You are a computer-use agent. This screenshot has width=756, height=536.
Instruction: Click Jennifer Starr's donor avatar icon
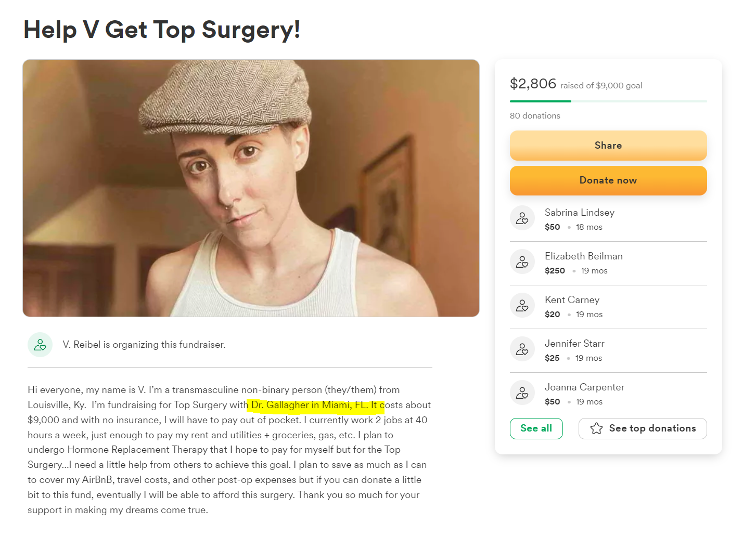point(522,349)
